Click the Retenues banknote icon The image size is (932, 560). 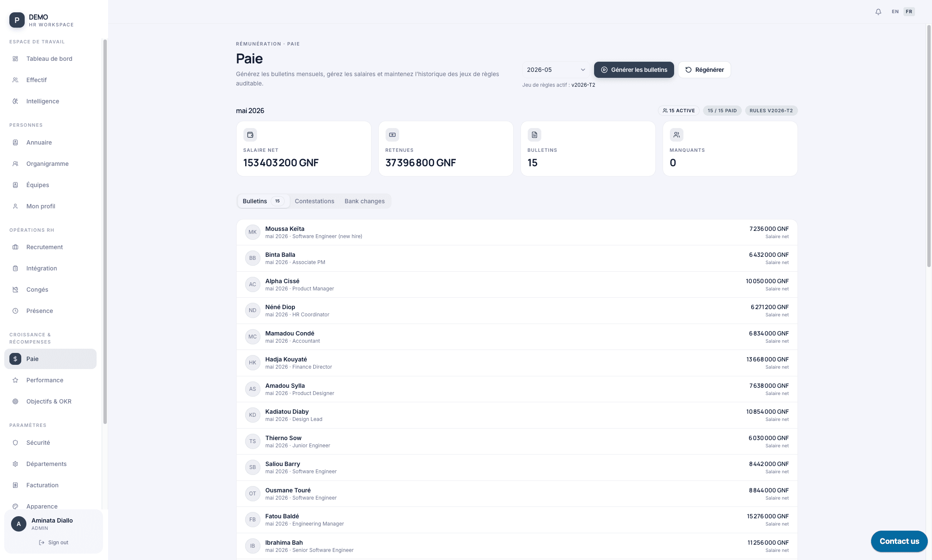point(392,135)
